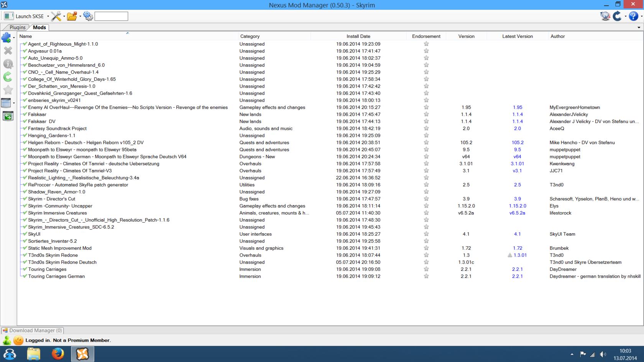644x362 pixels.
Task: Toggle the checkmark next to Falskaar DV
Action: (x=25, y=121)
